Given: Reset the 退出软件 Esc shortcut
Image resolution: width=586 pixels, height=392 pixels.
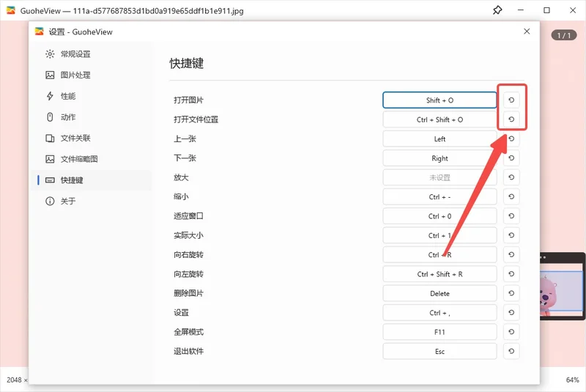Looking at the screenshot, I should (x=511, y=351).
